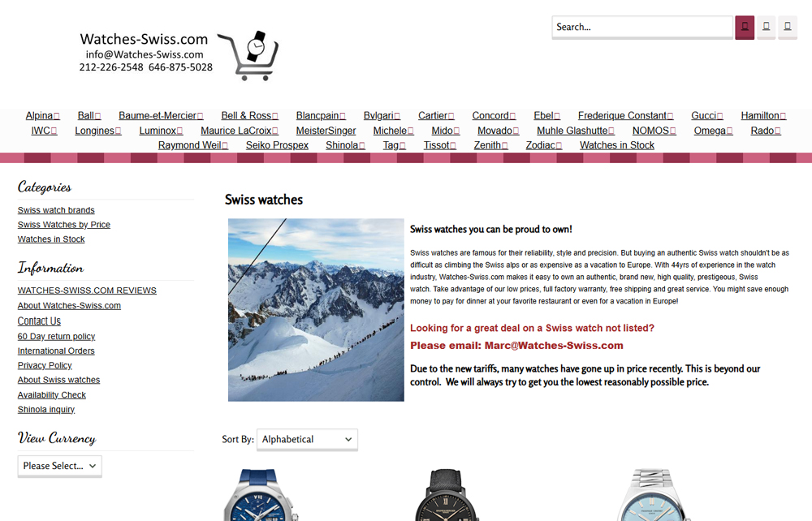
Task: Go to the Contact Us page
Action: click(x=39, y=321)
